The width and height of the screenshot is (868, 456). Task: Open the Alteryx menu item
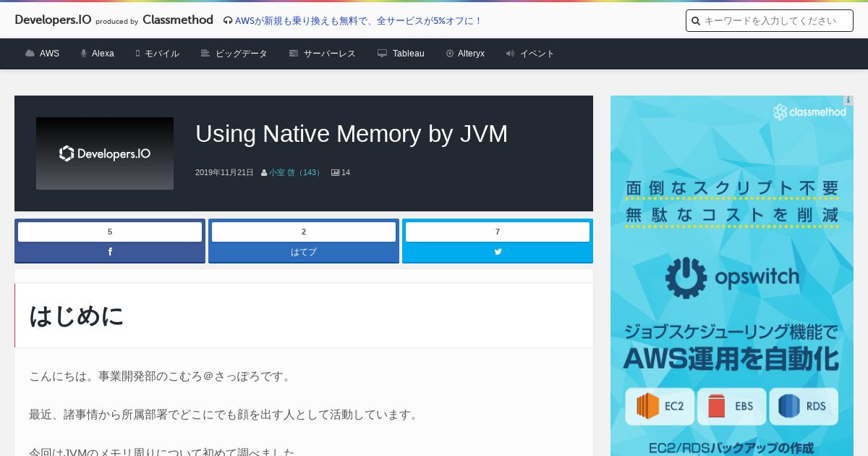tap(471, 54)
